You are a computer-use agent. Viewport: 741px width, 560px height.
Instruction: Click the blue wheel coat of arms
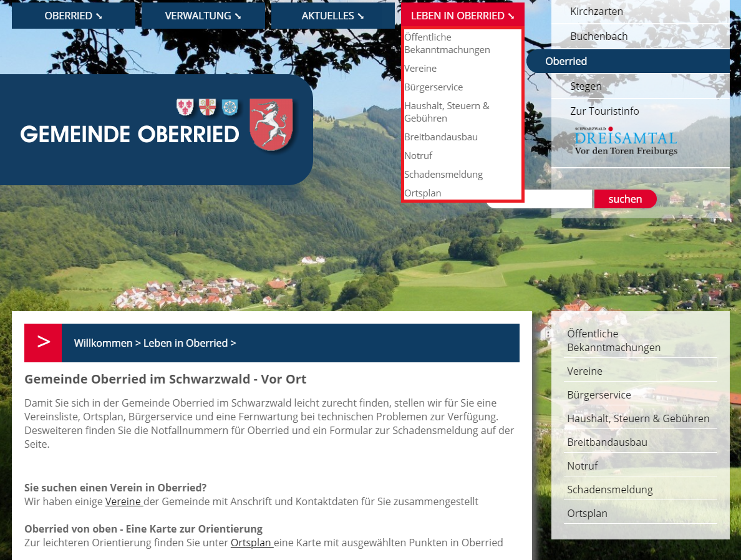230,107
